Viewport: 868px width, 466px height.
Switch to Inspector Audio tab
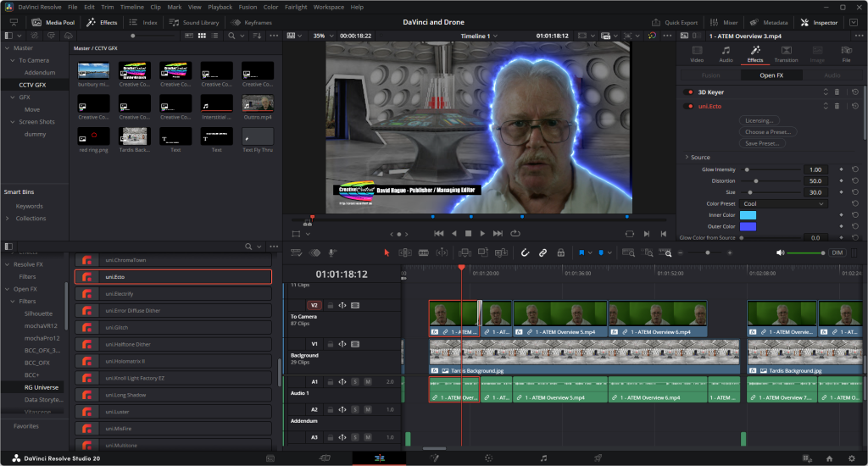(x=726, y=54)
